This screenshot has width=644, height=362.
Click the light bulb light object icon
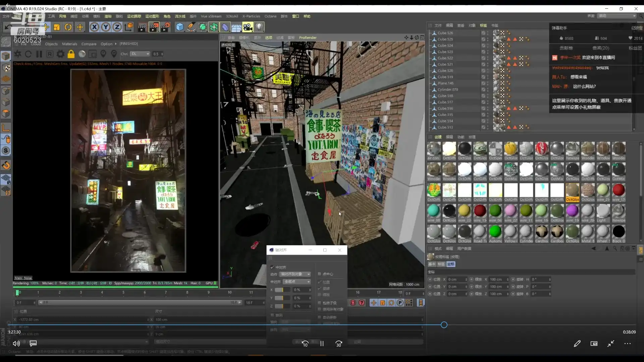pos(259,27)
